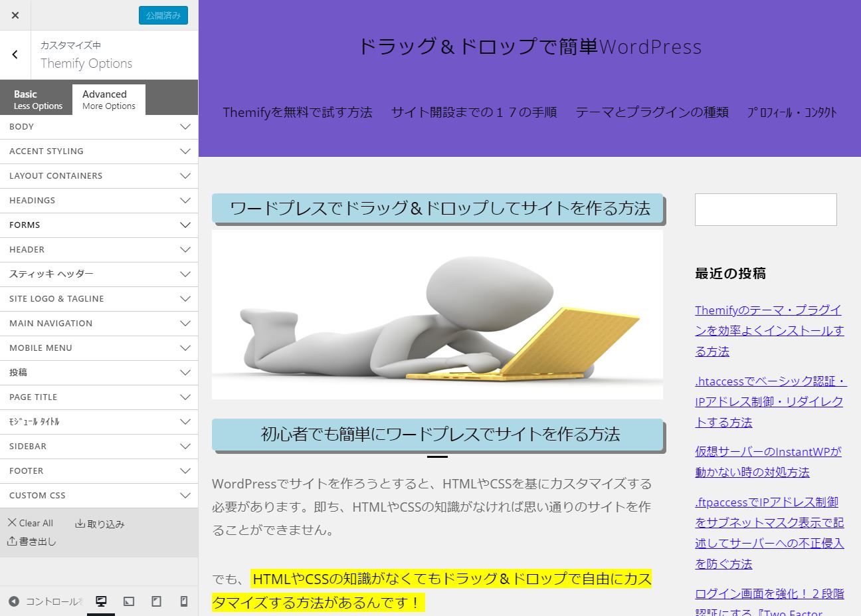
Task: Expand the CUSTOM CSS section
Action: tap(99, 496)
